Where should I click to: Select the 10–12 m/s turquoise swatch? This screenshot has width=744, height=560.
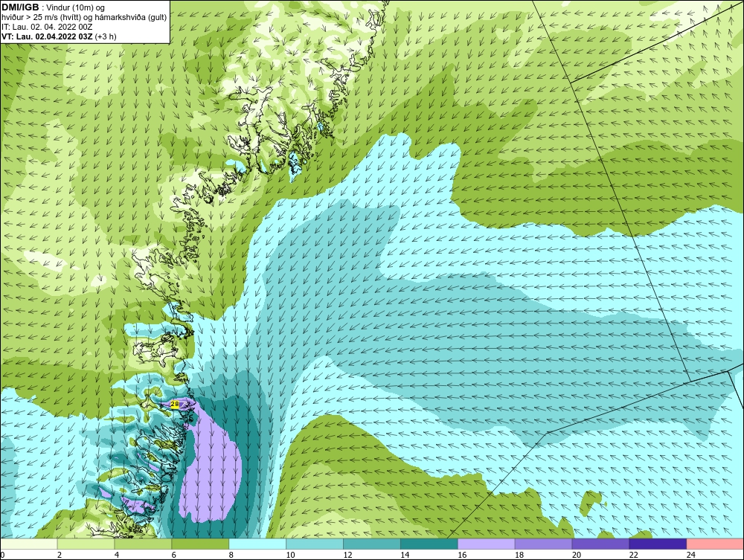click(x=315, y=544)
